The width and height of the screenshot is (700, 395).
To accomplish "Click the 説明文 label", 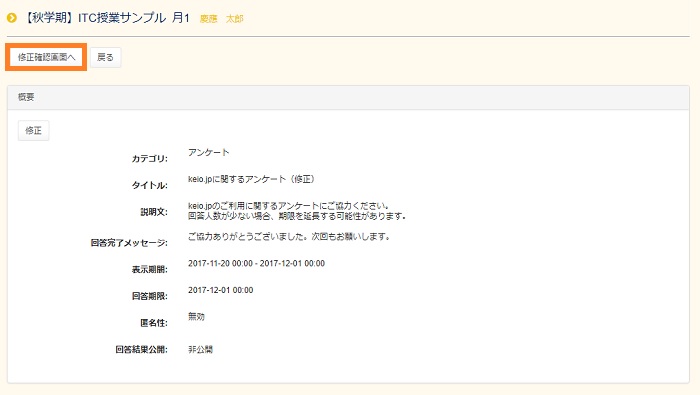I will 154,212.
